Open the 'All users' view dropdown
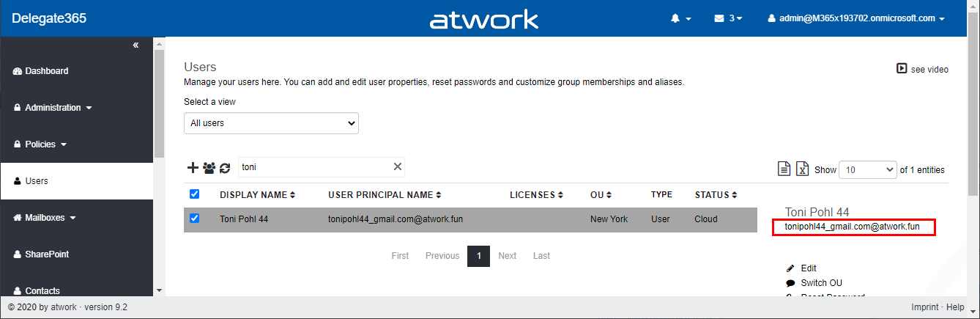The image size is (980, 319). pos(271,123)
